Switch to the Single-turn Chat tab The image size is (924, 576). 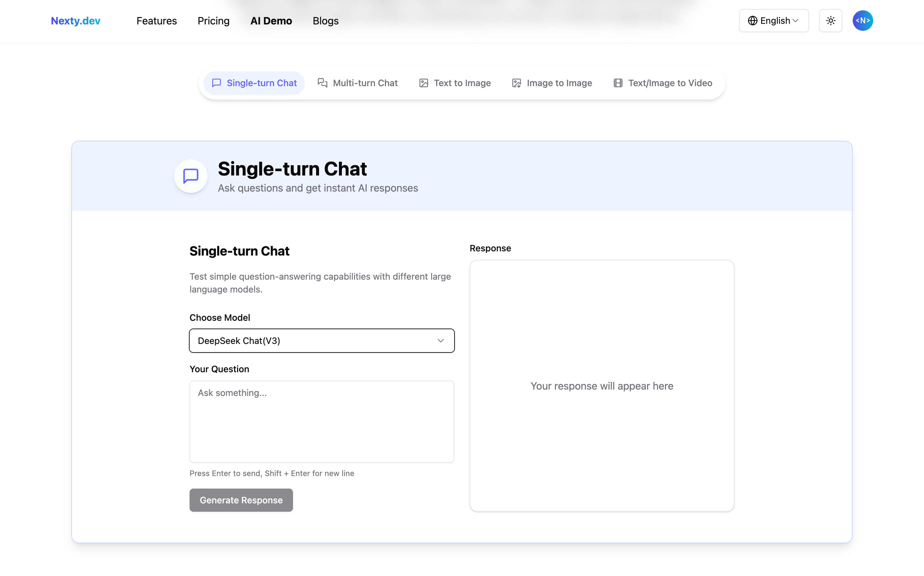click(x=254, y=83)
